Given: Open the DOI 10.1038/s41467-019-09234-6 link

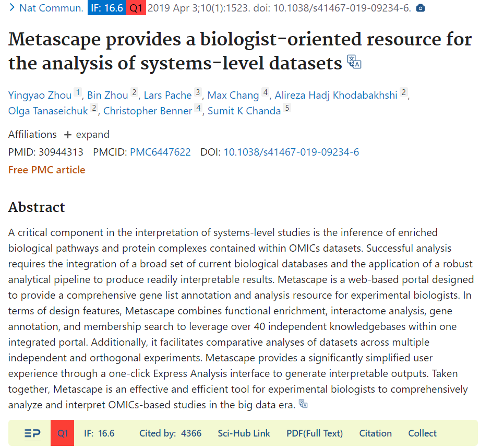Looking at the screenshot, I should (291, 152).
